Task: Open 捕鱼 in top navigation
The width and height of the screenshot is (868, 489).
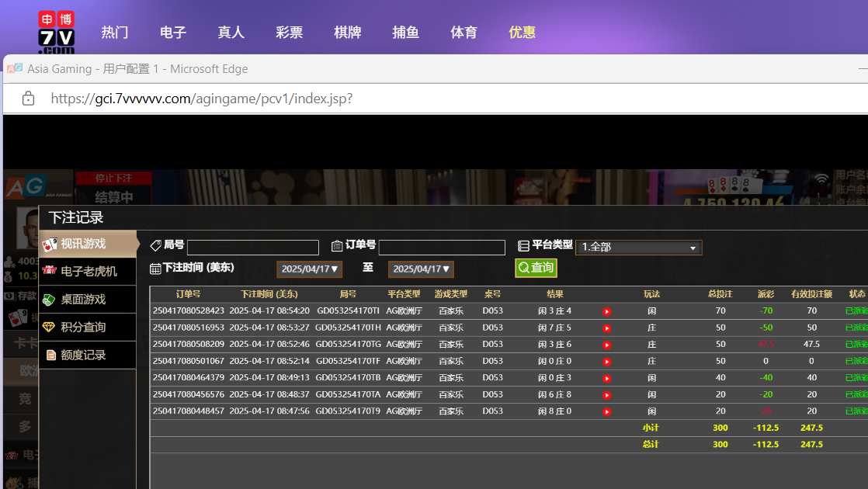Action: click(x=405, y=33)
